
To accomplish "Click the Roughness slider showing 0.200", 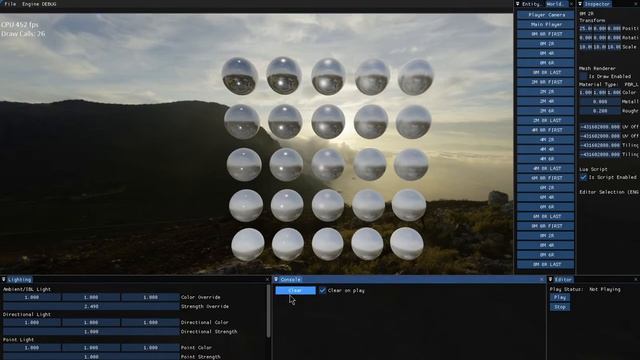I will pyautogui.click(x=600, y=111).
